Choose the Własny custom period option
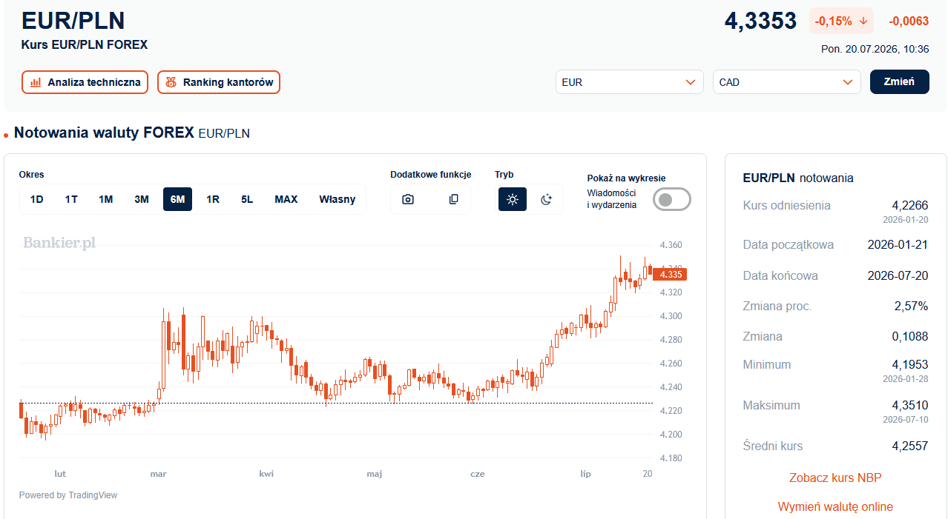Viewport: 948px width, 519px height. pos(337,199)
